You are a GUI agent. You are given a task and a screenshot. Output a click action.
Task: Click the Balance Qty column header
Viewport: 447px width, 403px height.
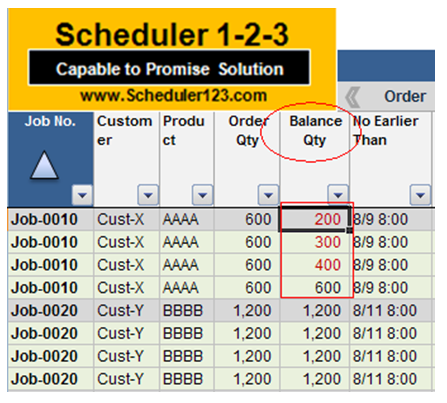(315, 159)
